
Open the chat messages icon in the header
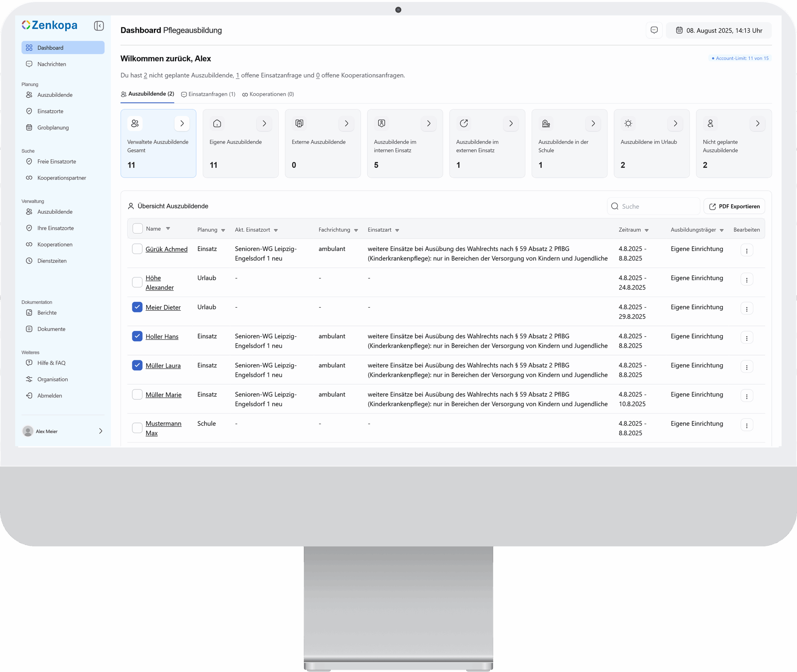654,30
